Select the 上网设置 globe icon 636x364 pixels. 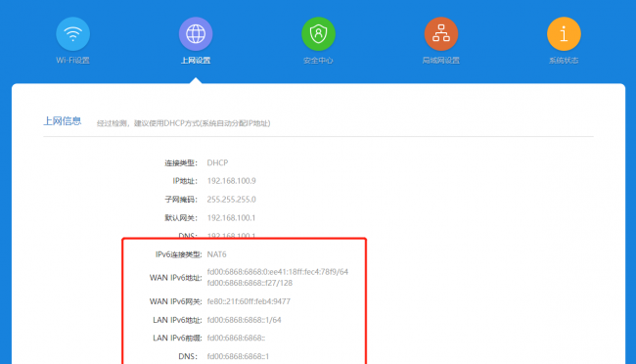click(196, 34)
